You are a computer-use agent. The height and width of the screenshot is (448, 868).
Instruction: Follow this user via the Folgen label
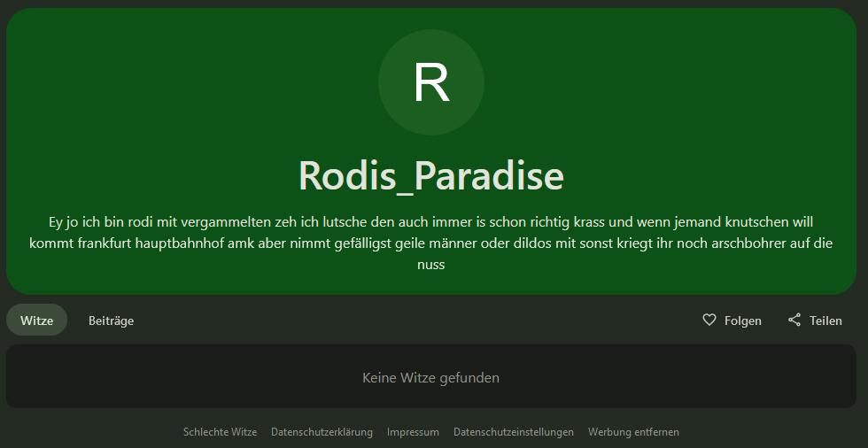pyautogui.click(x=742, y=321)
